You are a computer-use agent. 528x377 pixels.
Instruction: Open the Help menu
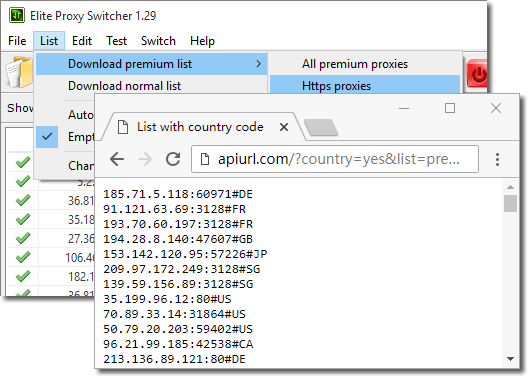point(202,41)
